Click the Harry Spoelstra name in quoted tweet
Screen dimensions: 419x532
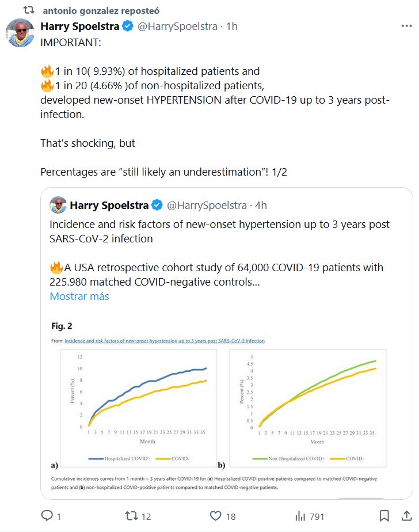(108, 206)
